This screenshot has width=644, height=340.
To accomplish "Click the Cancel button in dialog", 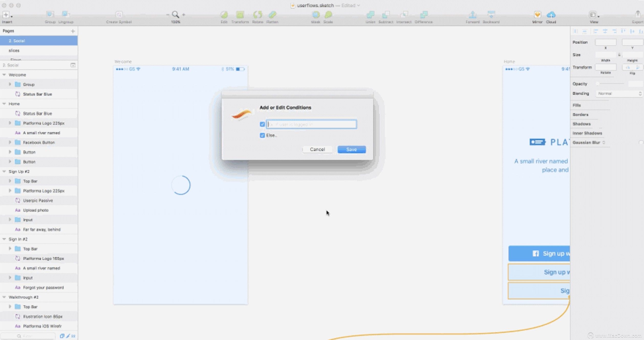I will click(x=317, y=149).
